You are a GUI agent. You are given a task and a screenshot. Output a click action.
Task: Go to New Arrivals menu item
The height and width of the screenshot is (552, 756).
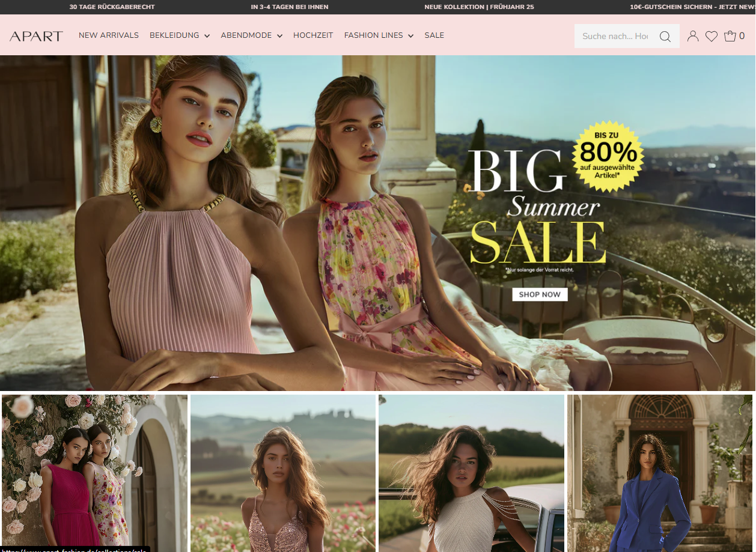[x=109, y=35]
